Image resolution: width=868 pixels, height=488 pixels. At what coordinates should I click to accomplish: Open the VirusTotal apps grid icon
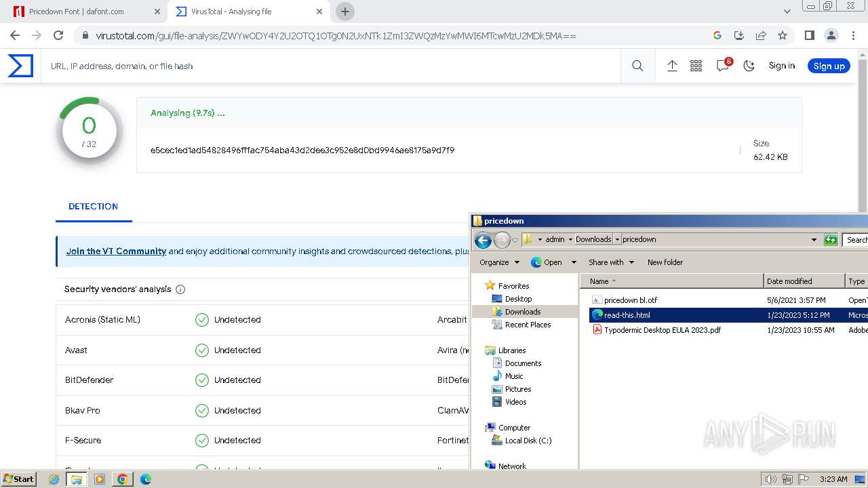point(696,66)
